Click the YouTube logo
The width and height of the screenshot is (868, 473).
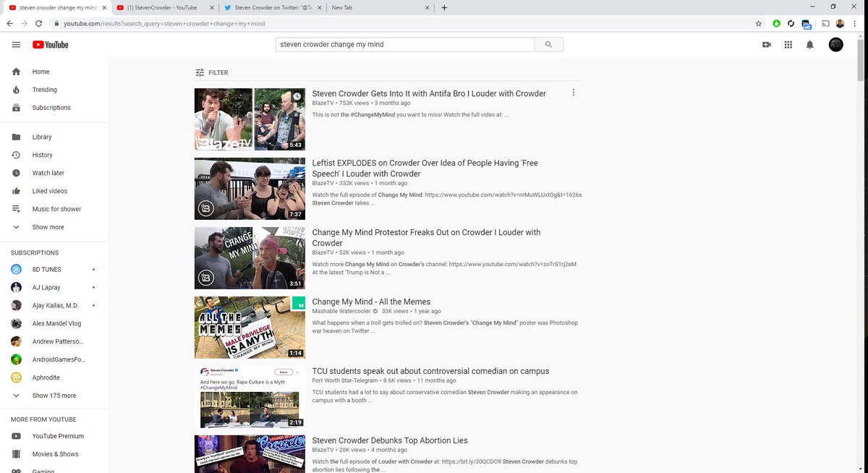[51, 45]
